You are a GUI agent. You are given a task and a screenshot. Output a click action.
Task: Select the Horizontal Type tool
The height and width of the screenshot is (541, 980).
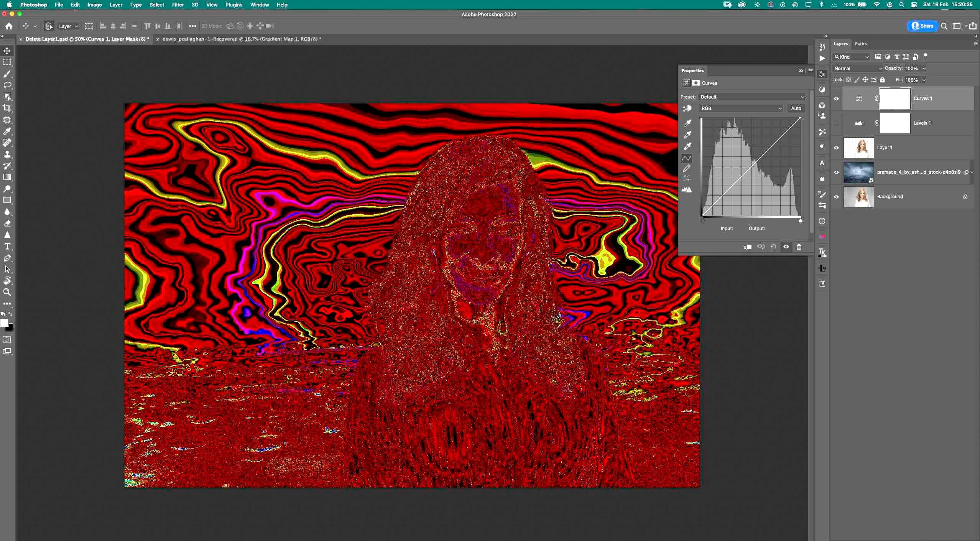click(7, 246)
